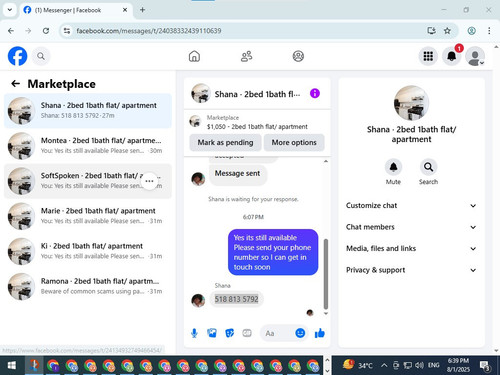
Task: Click More options button
Action: (294, 142)
